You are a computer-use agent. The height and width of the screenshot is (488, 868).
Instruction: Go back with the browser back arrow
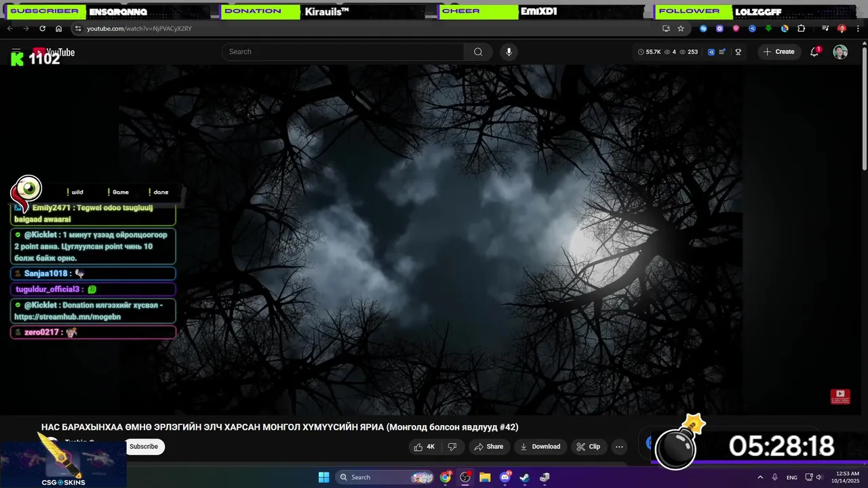coord(9,28)
